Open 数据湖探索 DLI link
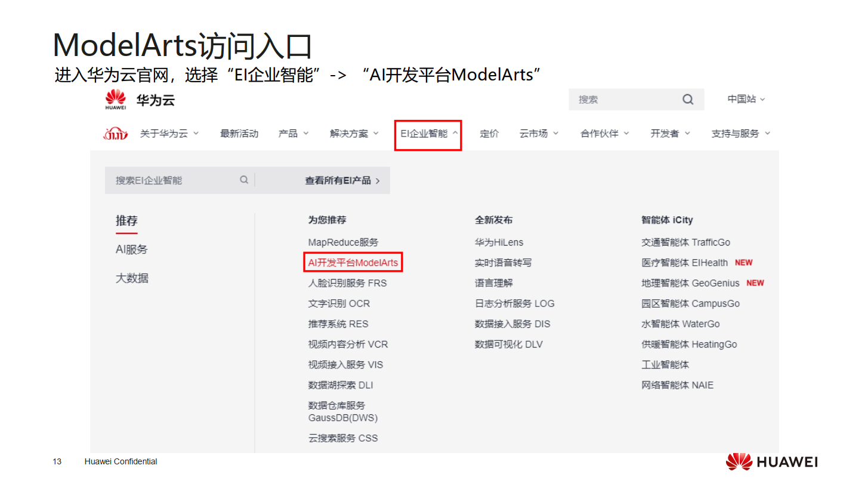 tap(341, 385)
